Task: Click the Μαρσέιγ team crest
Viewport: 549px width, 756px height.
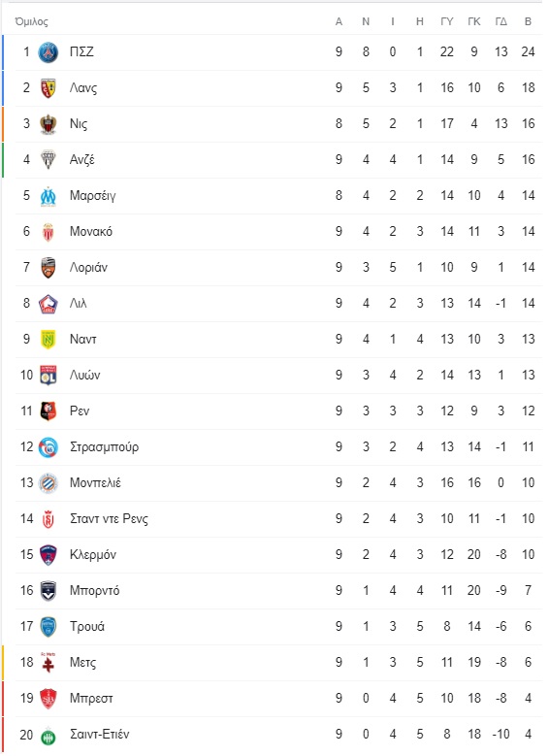Action: (48, 196)
